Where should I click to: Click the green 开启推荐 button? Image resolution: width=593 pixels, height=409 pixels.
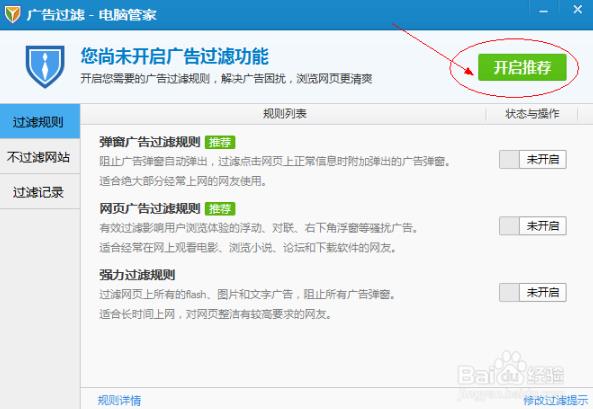[522, 67]
